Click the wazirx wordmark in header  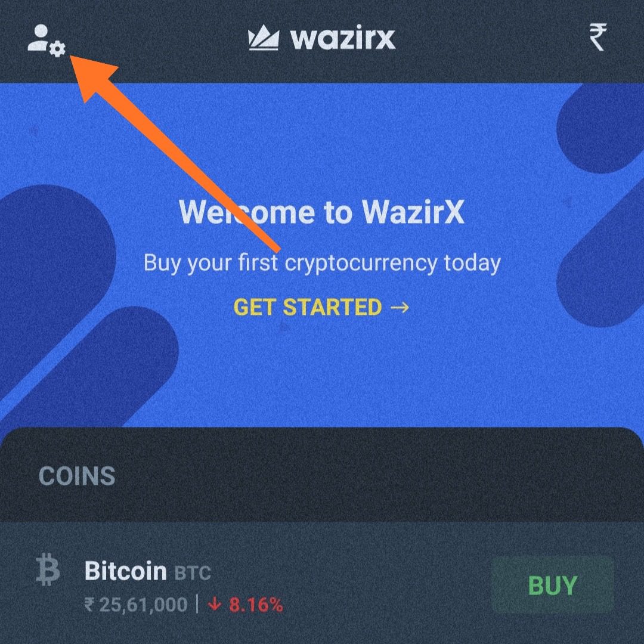tap(343, 39)
